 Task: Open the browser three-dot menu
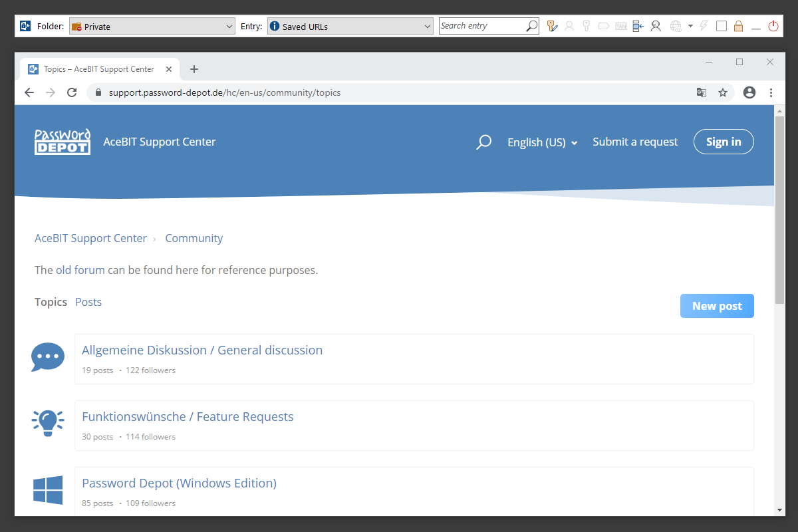coord(771,92)
